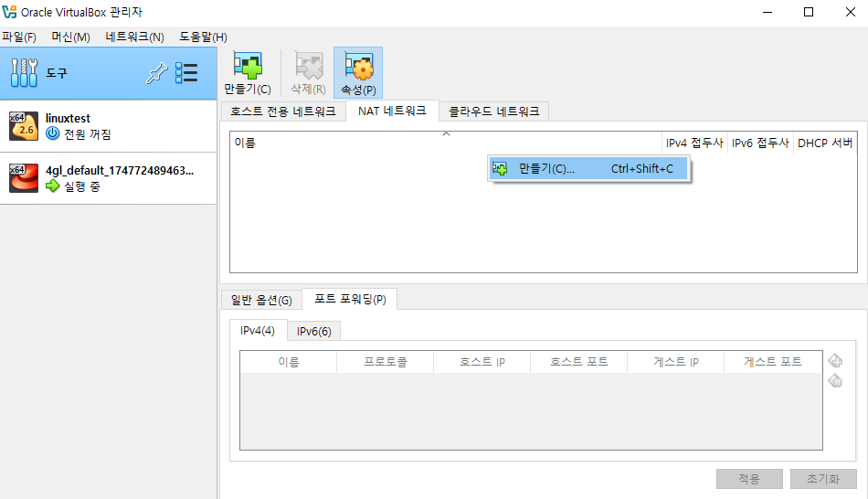Screen dimensions: 868x499
Task: Click the 호스트 포트 column header
Action: (x=579, y=362)
